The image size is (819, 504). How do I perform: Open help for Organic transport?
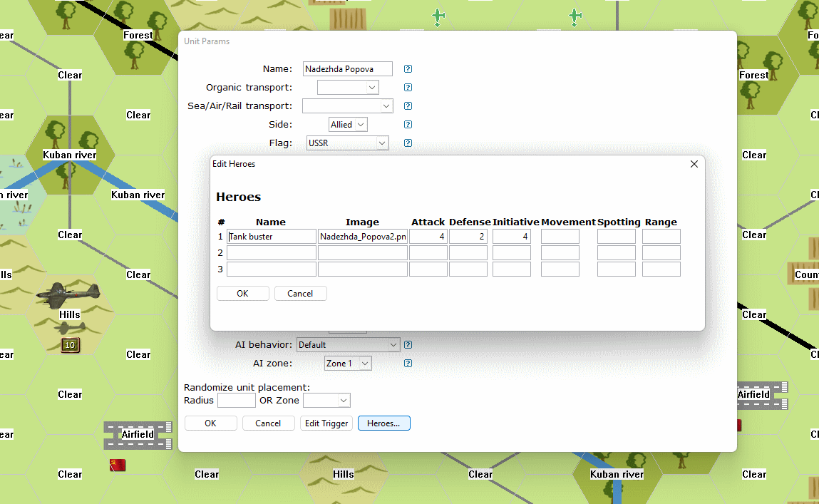tap(408, 88)
